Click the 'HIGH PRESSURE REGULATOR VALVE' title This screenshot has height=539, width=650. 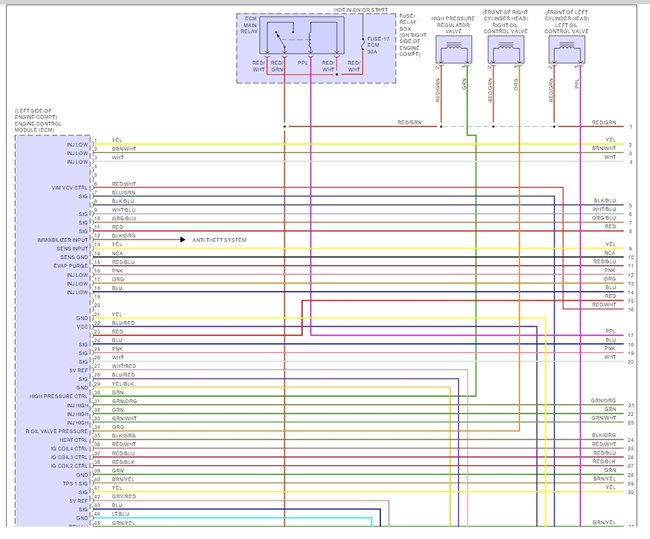453,25
